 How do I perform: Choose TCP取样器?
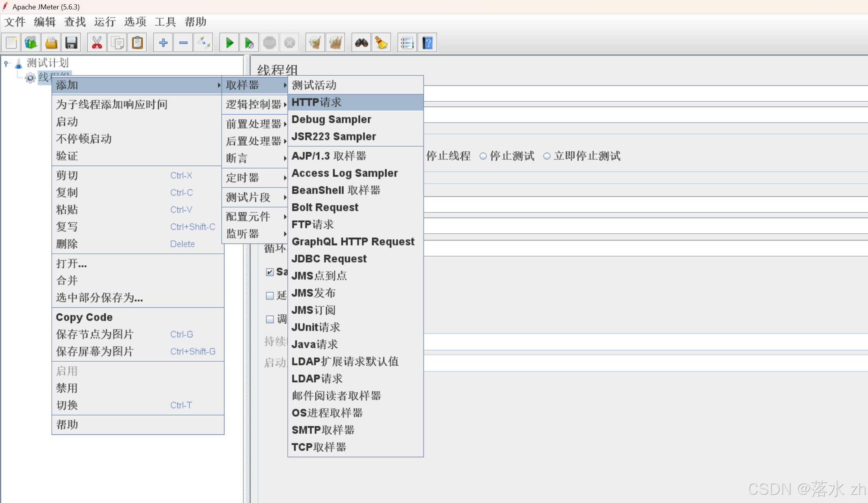pos(356,447)
